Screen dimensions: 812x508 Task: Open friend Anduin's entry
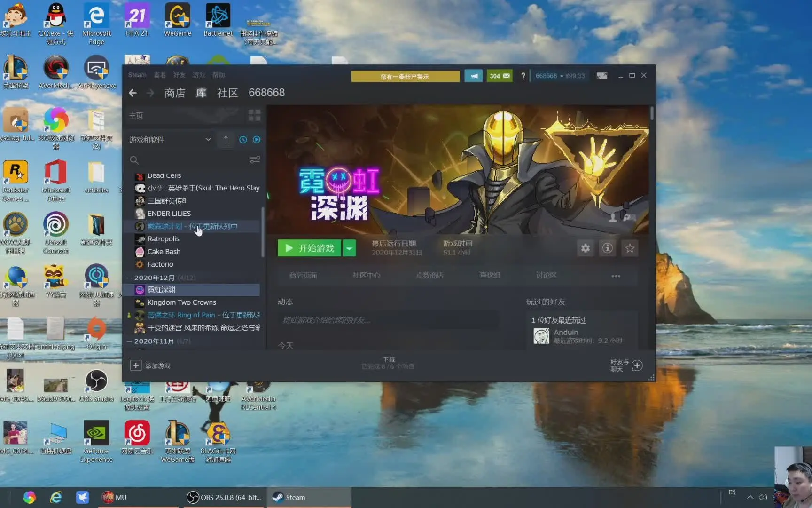(581, 336)
